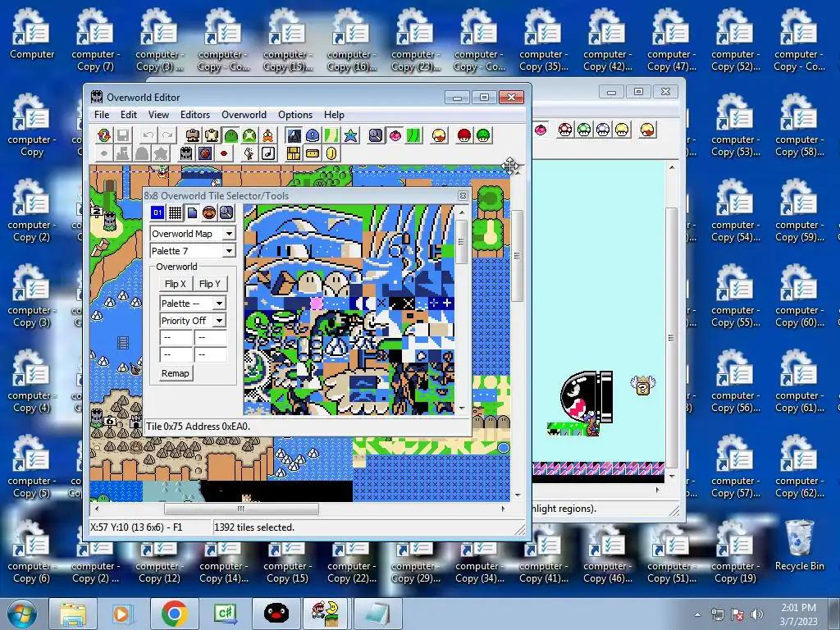
Task: Click the redo arrow toolbar icon
Action: click(x=167, y=135)
